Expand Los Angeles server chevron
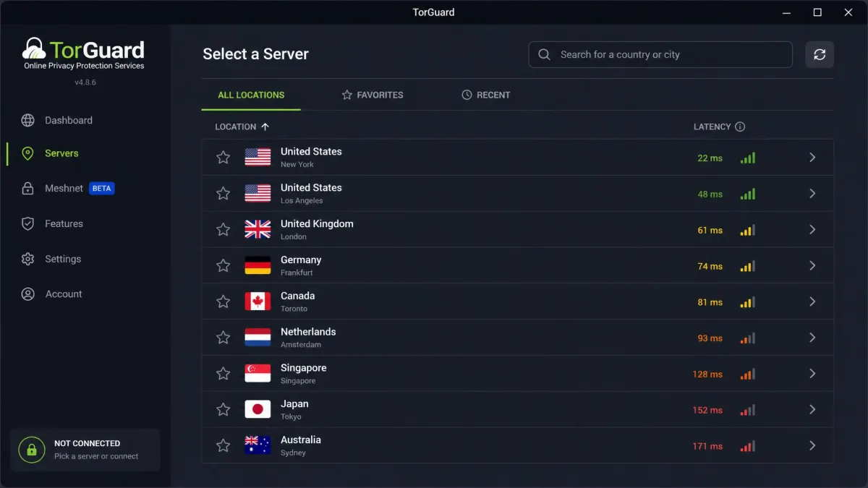868x488 pixels. (812, 193)
